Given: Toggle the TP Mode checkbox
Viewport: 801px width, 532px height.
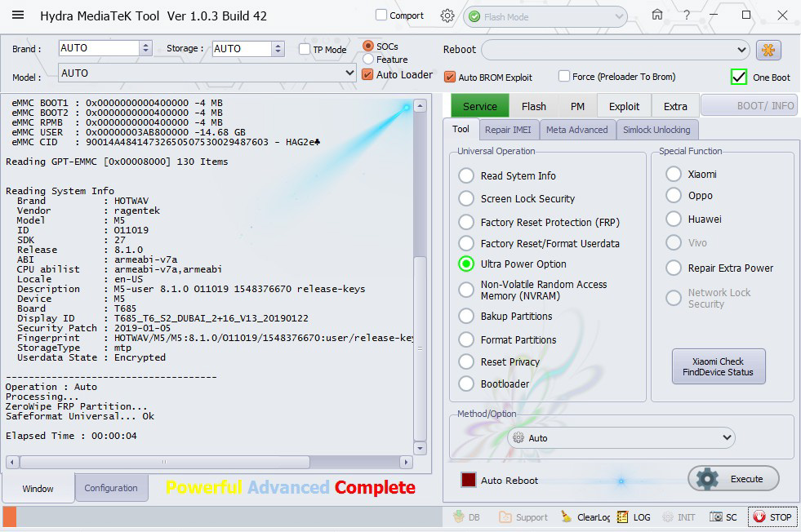Looking at the screenshot, I should [x=305, y=49].
